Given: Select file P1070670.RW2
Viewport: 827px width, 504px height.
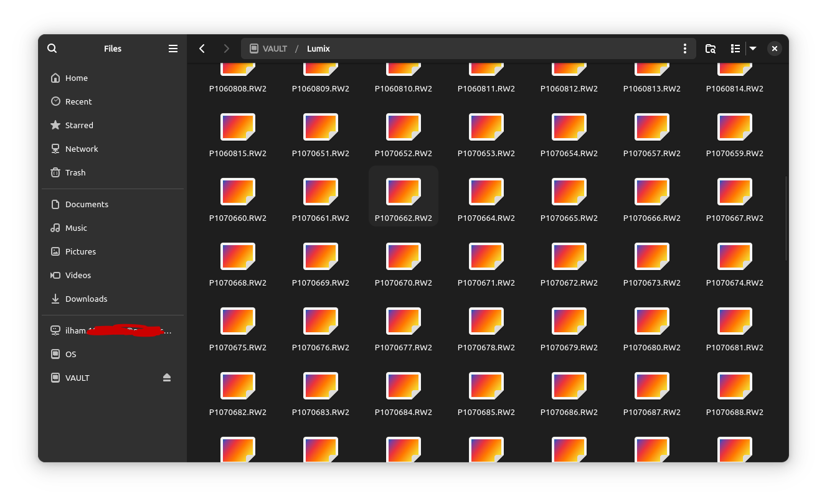Looking at the screenshot, I should click(x=404, y=264).
